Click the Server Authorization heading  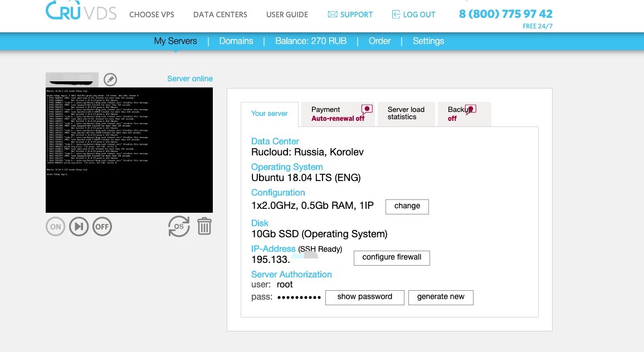(x=291, y=275)
